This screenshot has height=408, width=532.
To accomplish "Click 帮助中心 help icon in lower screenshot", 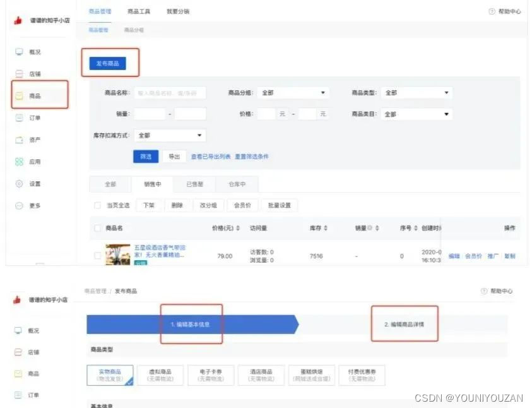I will (484, 291).
